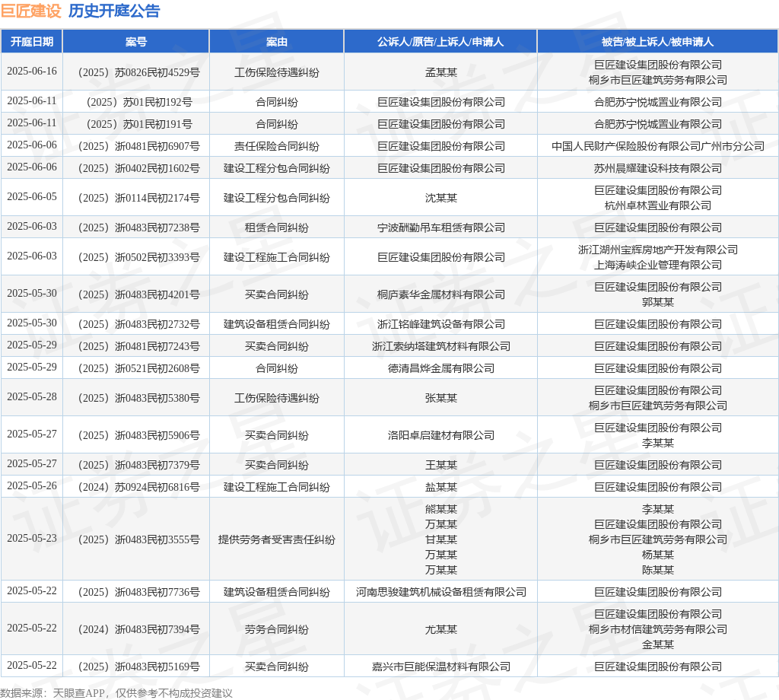Click the 开庭日期 column header
The image size is (779, 700).
32,42
